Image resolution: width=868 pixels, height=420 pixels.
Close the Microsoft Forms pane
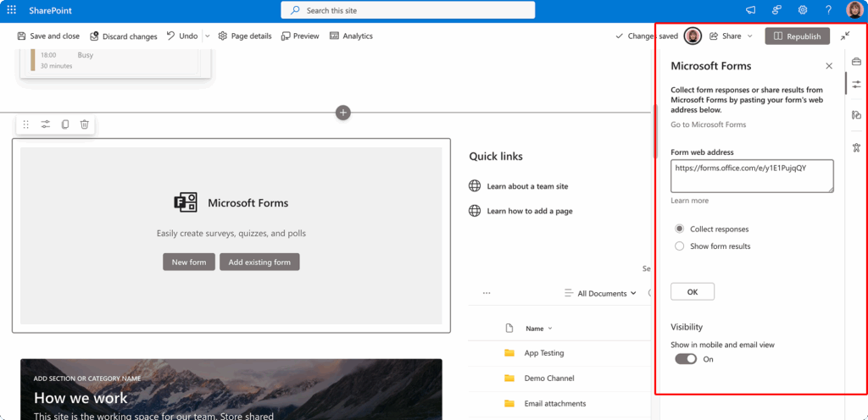pyautogui.click(x=829, y=66)
